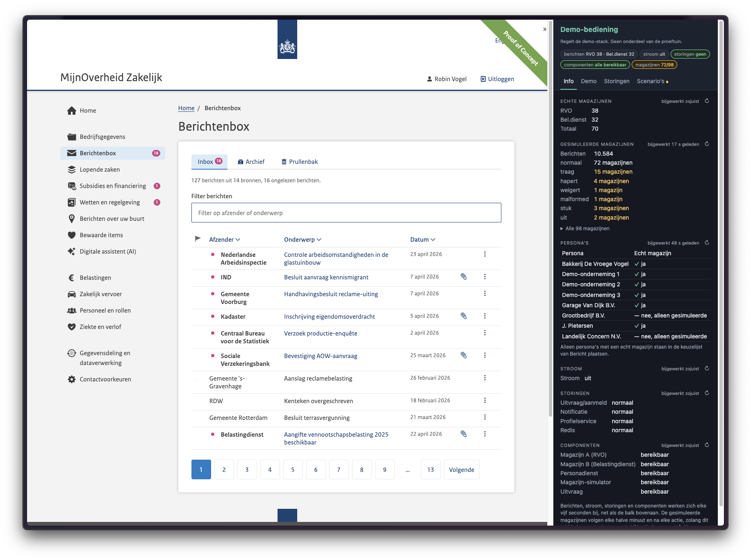The image size is (751, 560).
Task: Open the three-dot menu on the RDW row
Action: [x=485, y=400]
